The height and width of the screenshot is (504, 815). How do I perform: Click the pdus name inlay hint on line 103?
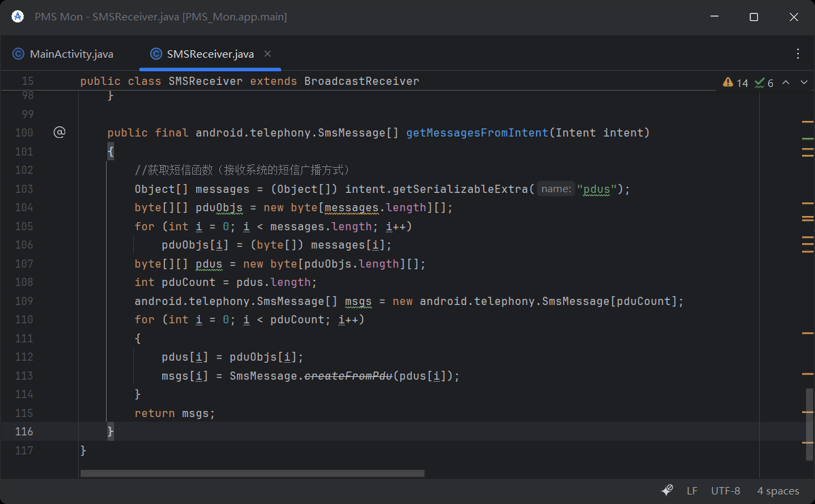click(x=556, y=188)
